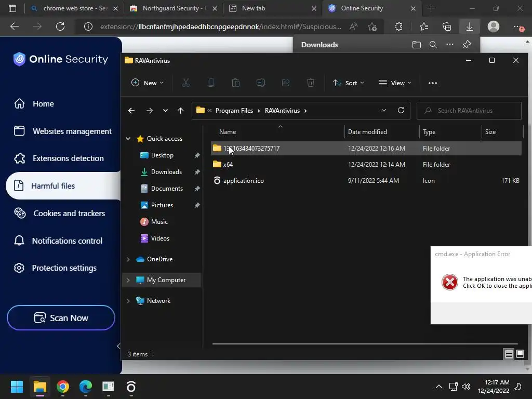This screenshot has height=399, width=532.
Task: Refresh the RAVAntivirus folder view
Action: point(401,110)
